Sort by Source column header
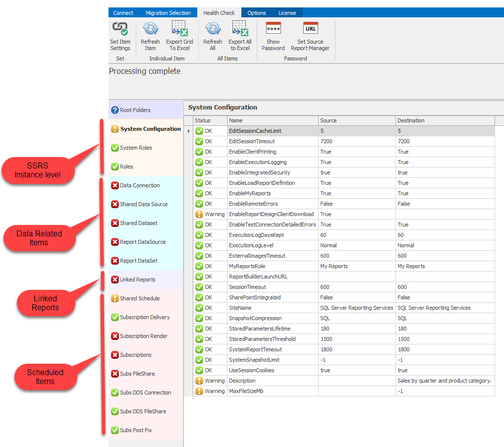 [x=357, y=120]
